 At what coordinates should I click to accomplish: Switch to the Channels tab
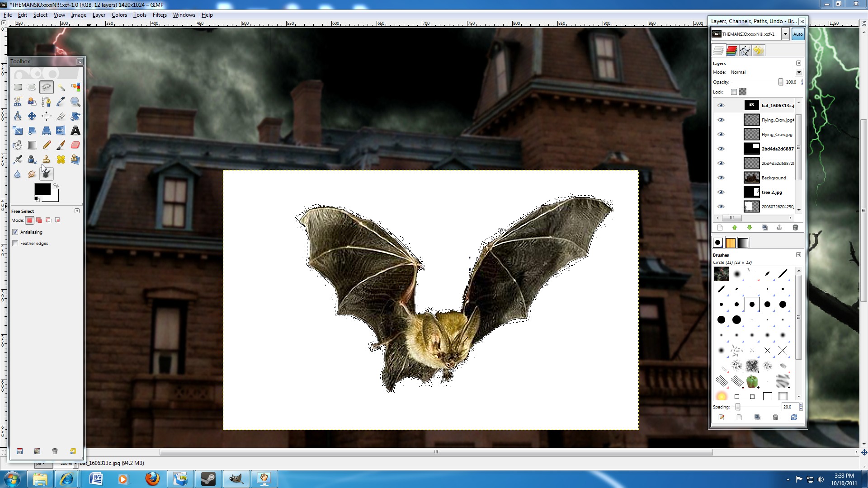coord(731,51)
